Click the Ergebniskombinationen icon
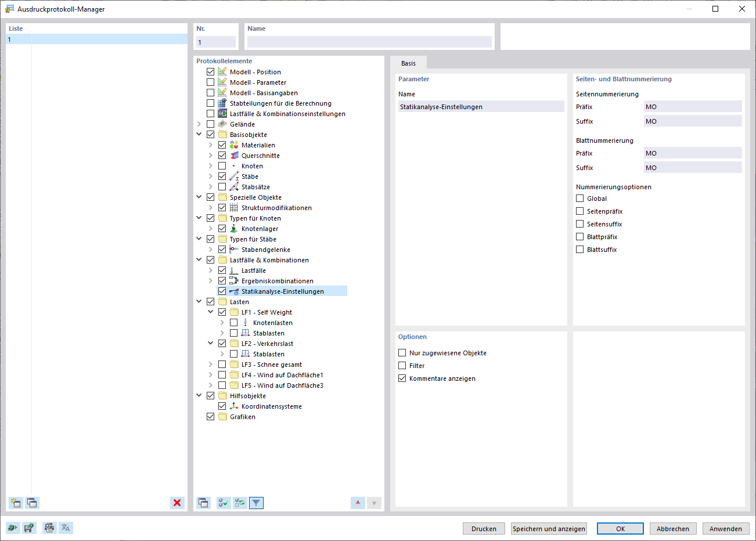The width and height of the screenshot is (756, 541). click(x=234, y=281)
